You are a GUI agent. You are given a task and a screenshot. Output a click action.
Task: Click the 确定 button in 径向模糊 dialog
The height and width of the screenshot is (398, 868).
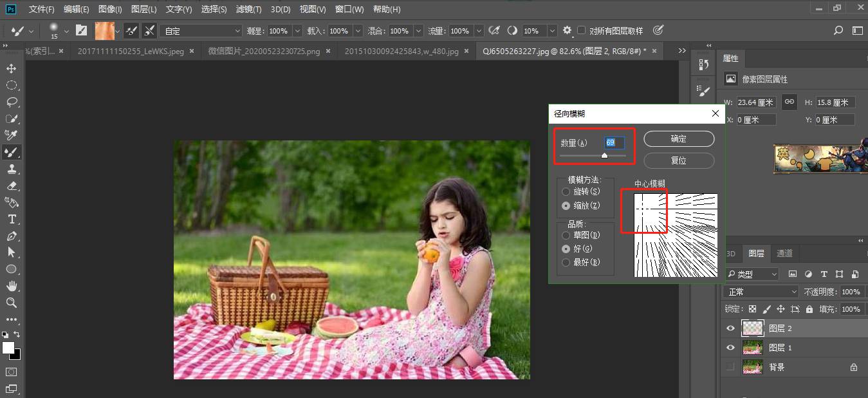coord(678,138)
